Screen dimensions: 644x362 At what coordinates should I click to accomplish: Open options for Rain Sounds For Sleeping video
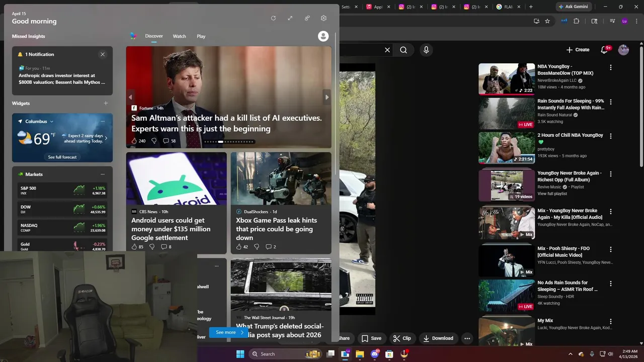pos(611,102)
